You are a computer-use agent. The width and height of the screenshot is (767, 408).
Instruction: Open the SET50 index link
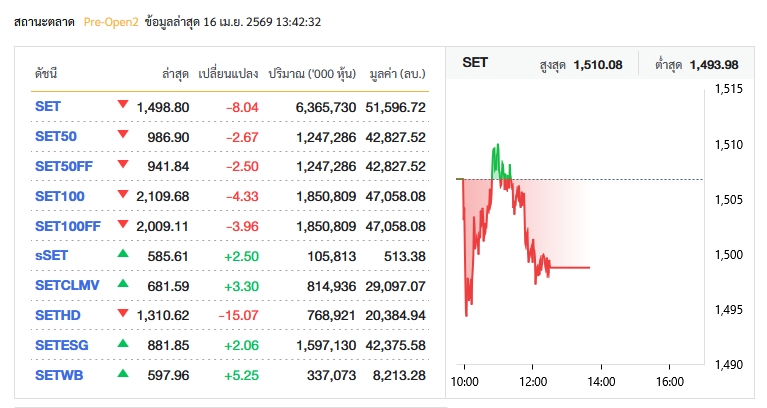tap(55, 136)
